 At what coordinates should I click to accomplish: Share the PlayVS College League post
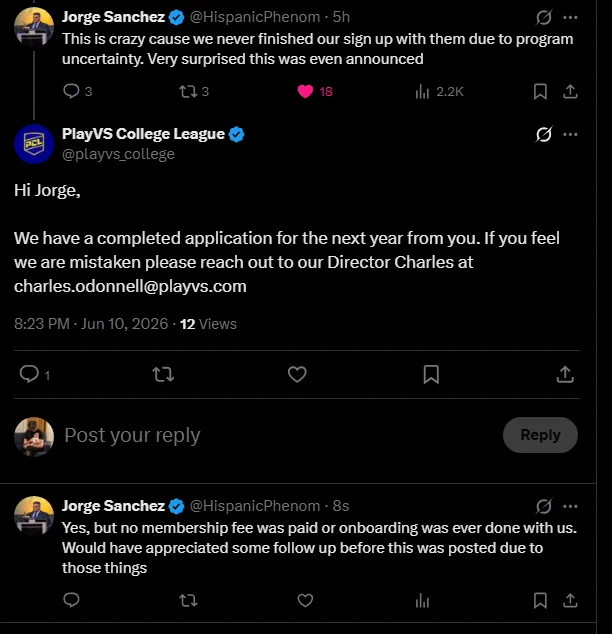565,374
